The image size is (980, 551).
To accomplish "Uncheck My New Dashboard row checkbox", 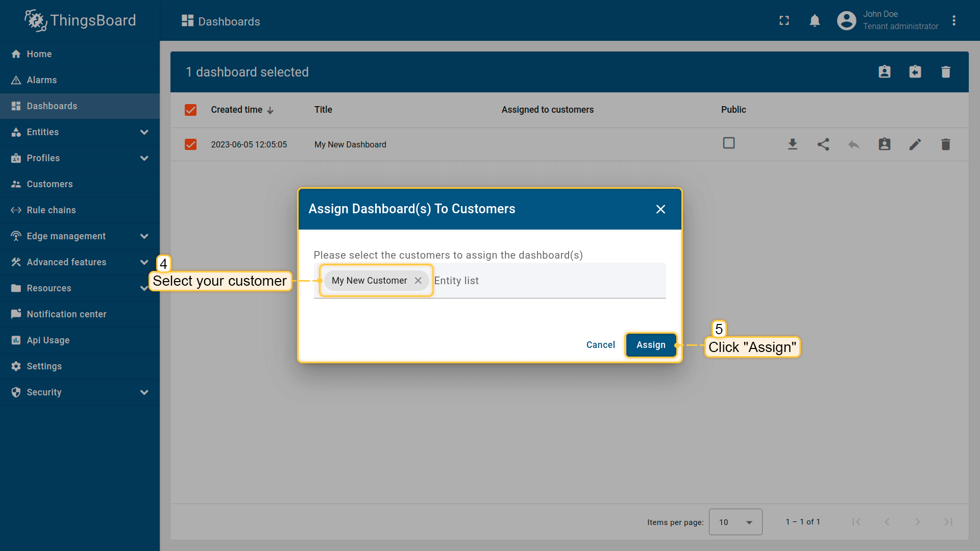I will (190, 144).
